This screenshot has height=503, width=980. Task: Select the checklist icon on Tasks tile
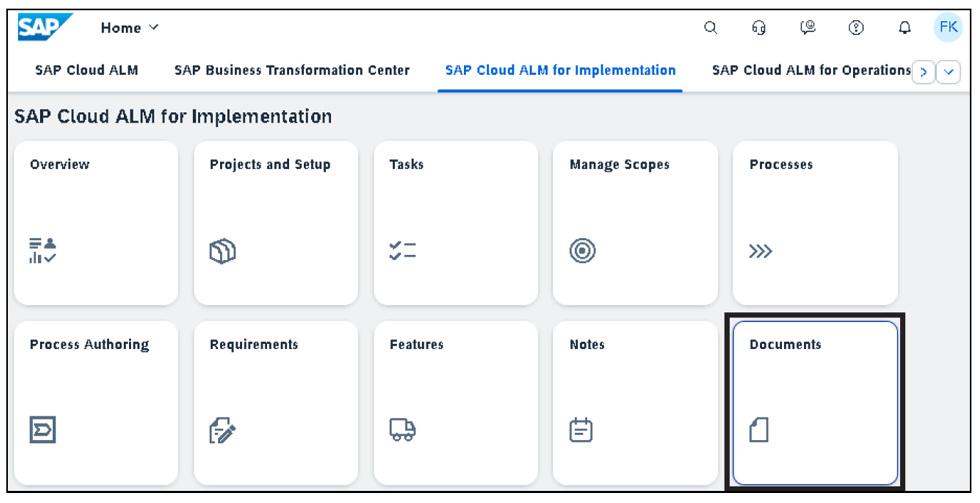[x=402, y=250]
